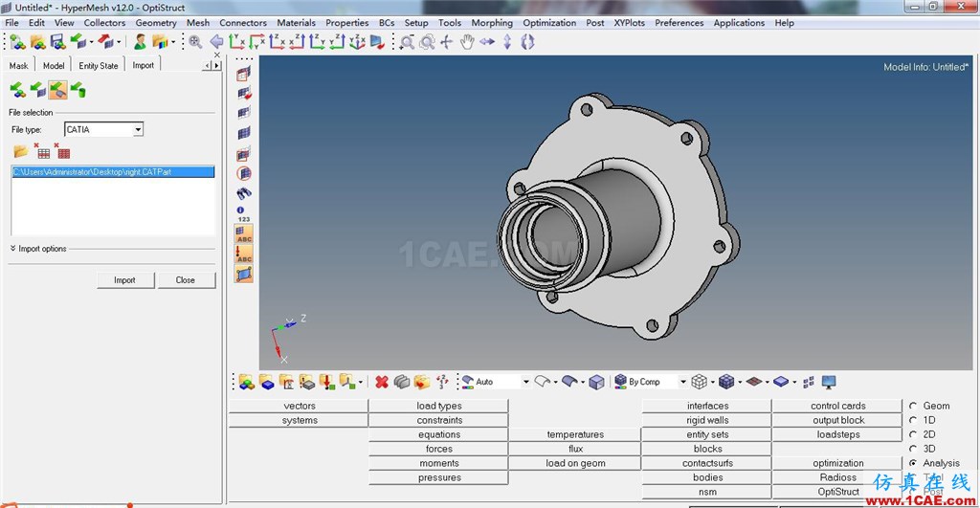Select the Isometric View axes icon

click(x=357, y=42)
